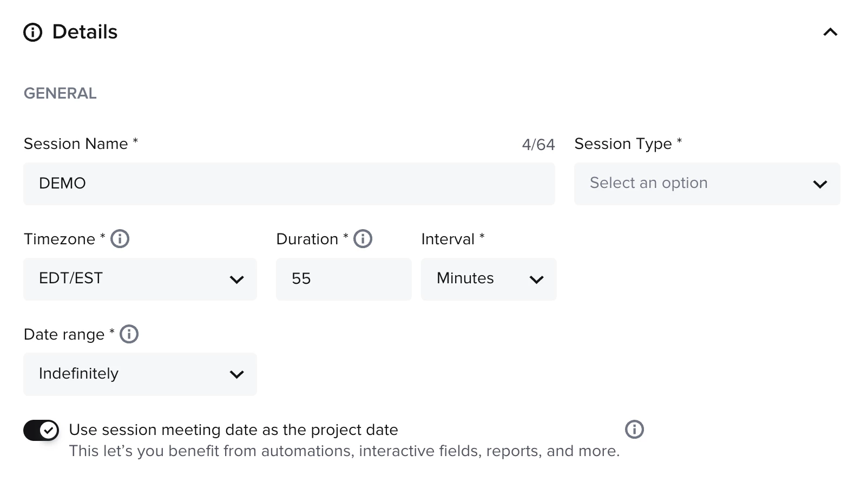868x481 pixels.
Task: Click the Session Name field containing DEMO
Action: click(x=289, y=184)
